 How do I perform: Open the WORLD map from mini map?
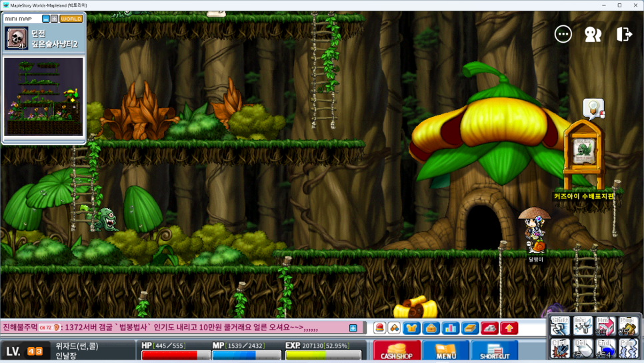point(71,19)
